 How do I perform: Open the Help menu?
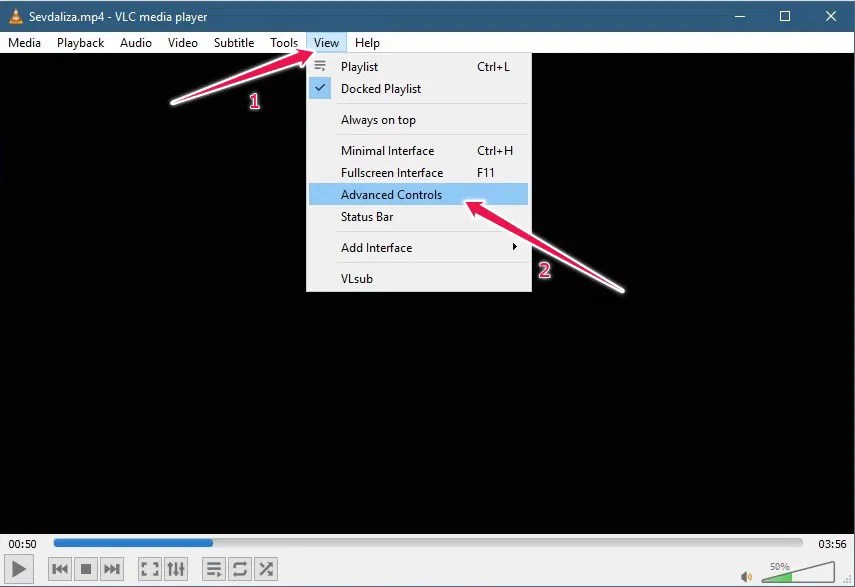(x=367, y=42)
